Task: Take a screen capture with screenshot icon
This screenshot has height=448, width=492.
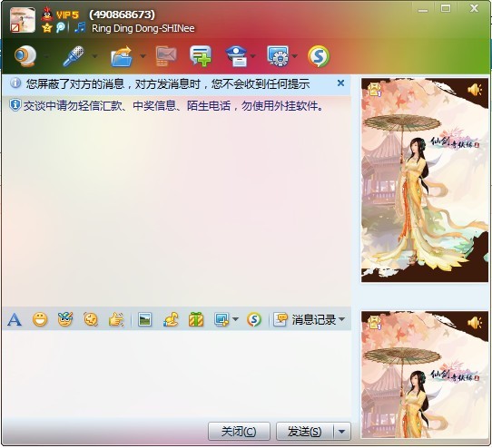Action: [221, 320]
